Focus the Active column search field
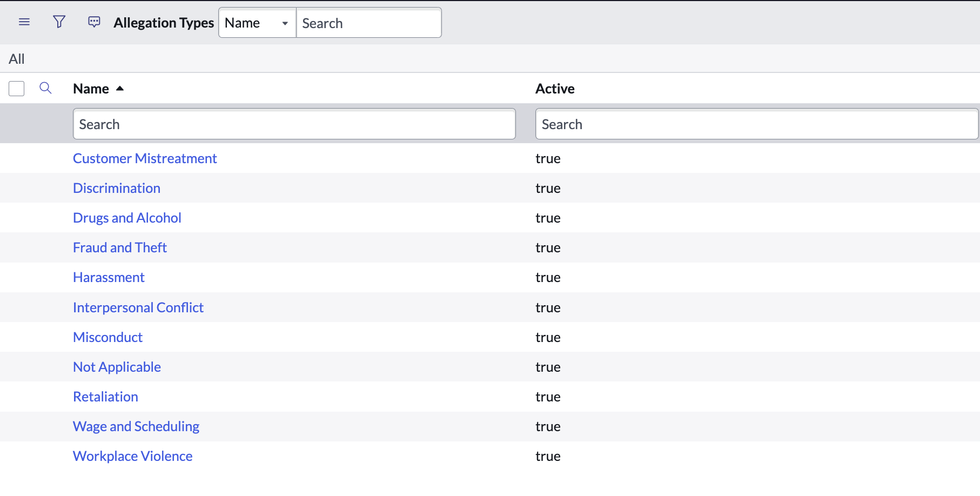The width and height of the screenshot is (980, 496). [x=757, y=124]
